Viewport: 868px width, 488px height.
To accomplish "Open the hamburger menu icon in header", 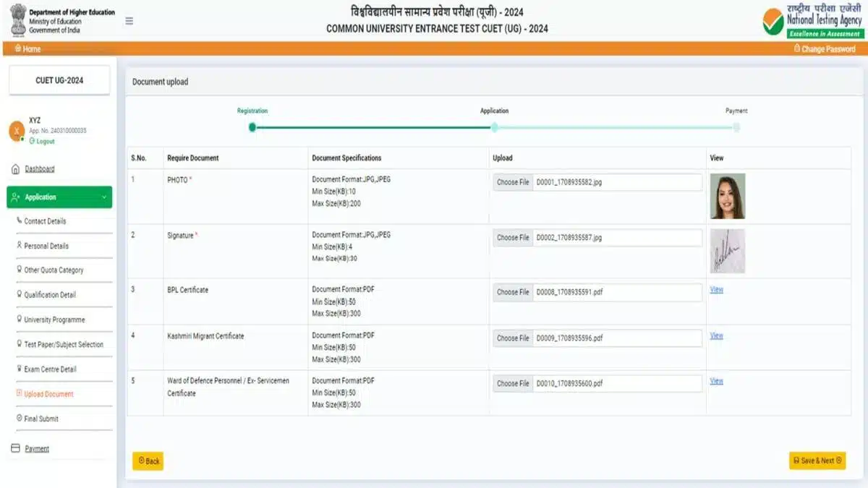I will click(x=129, y=21).
